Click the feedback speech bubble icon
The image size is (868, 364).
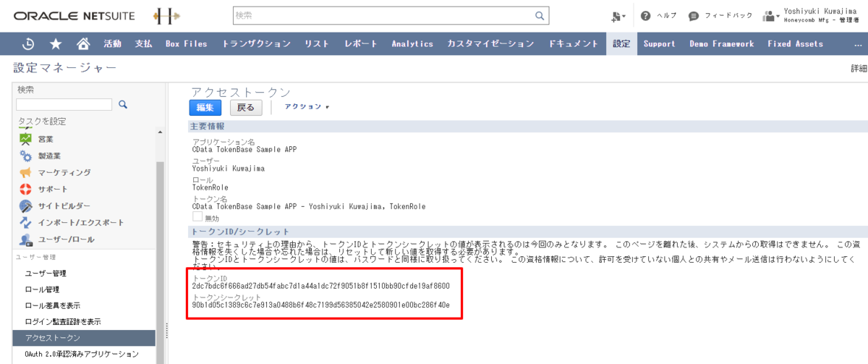click(x=694, y=16)
